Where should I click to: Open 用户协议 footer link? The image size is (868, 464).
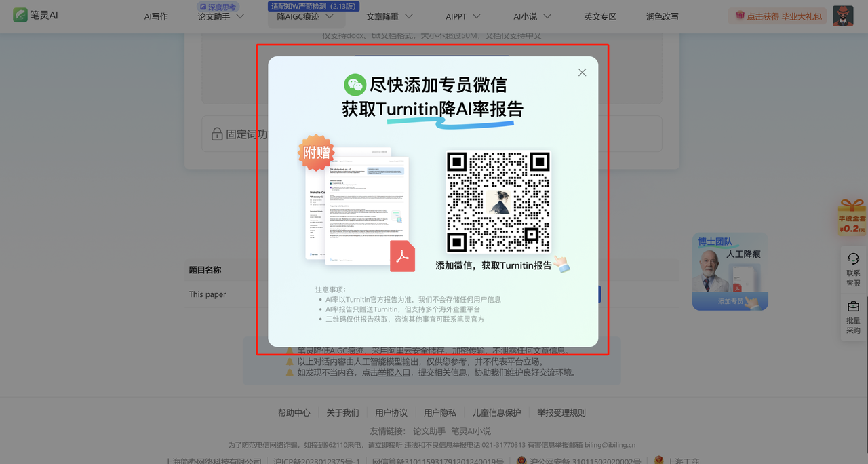(x=391, y=412)
